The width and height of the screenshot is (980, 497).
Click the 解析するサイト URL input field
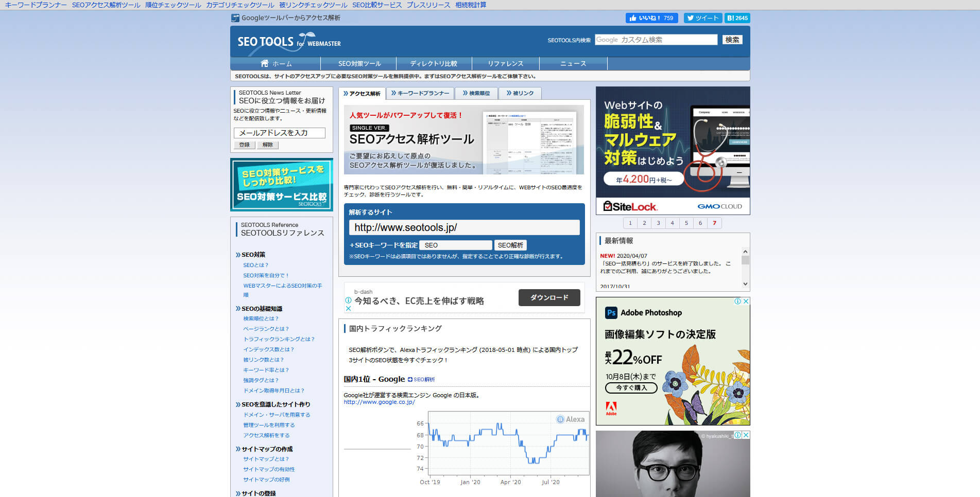465,227
